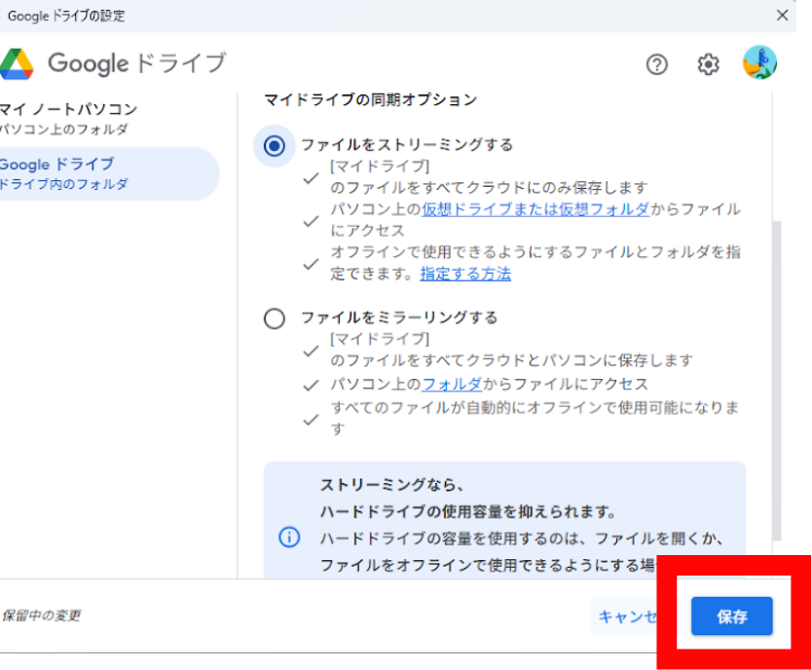Click the vertical scrollbar thumb
The height and width of the screenshot is (670, 812).
[x=776, y=381]
